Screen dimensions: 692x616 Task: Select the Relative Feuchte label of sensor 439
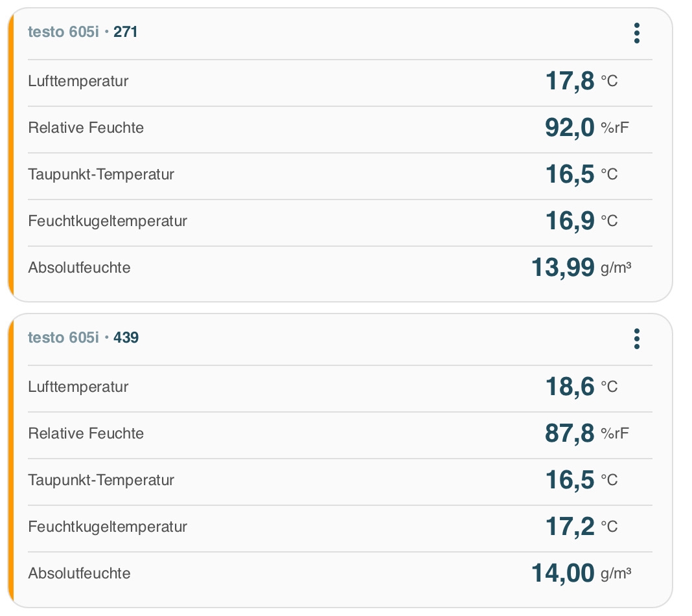86,434
